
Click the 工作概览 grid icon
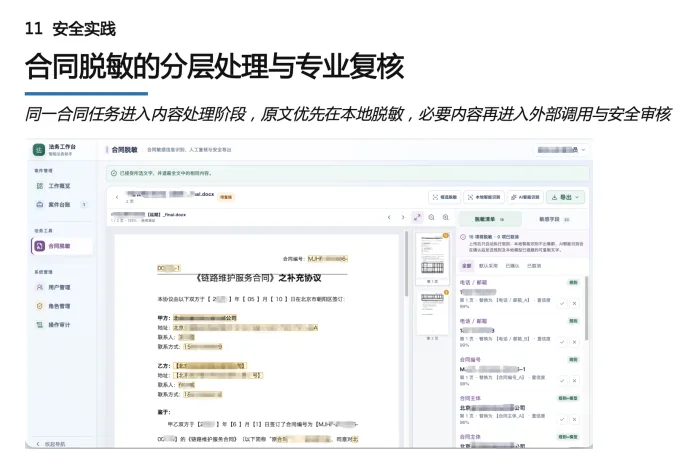(x=39, y=186)
